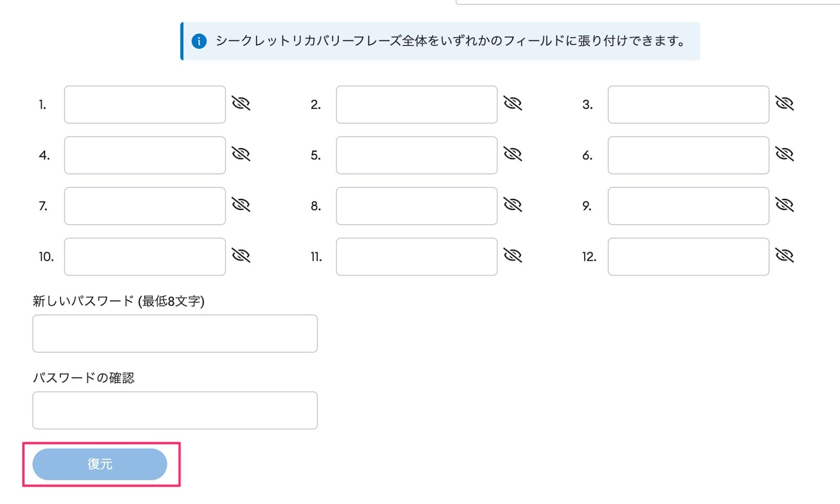The image size is (840, 504).
Task: Show word 3 with its eye icon
Action: coord(785,103)
